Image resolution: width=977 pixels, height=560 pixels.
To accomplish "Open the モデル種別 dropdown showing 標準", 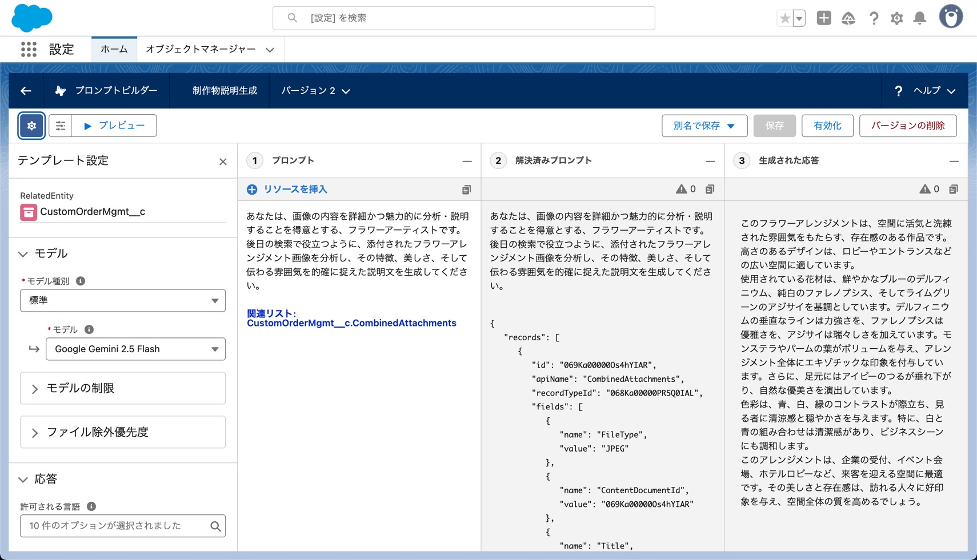I will (123, 300).
